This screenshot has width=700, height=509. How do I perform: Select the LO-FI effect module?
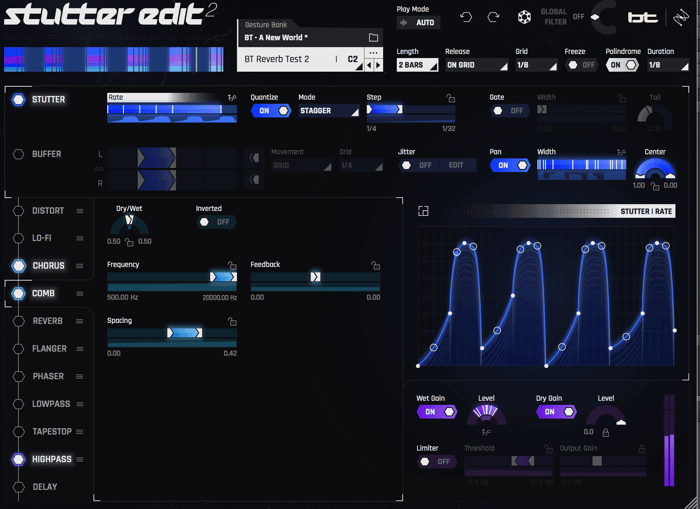(42, 238)
